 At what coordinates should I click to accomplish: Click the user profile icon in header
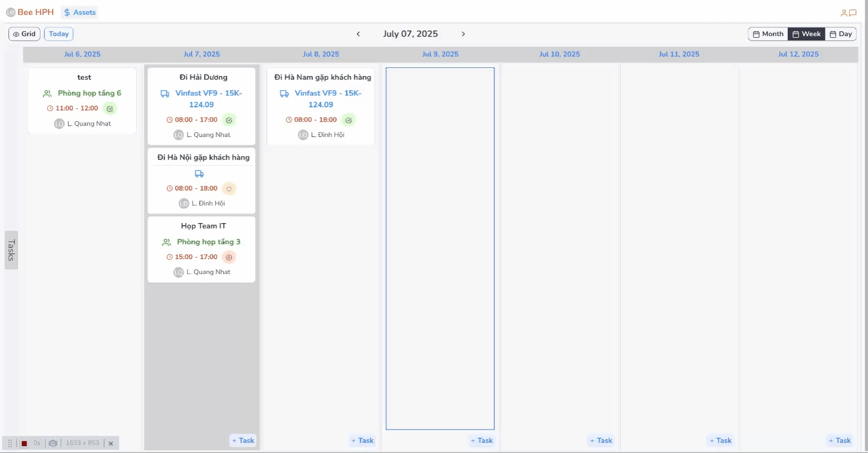844,13
